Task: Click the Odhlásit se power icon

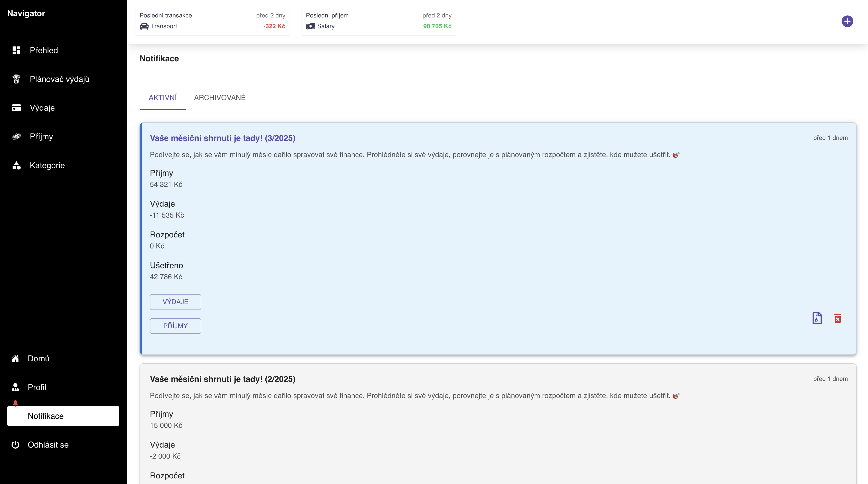Action: tap(15, 444)
